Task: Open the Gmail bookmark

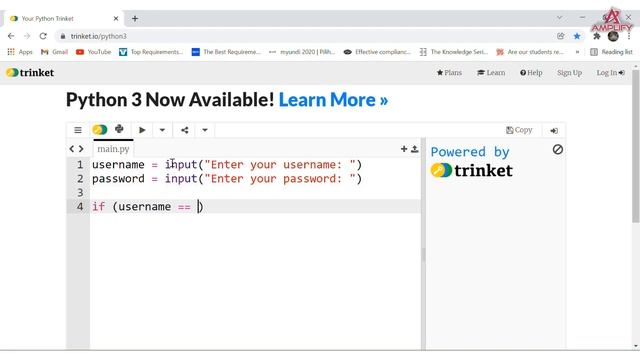Action: [x=54, y=52]
